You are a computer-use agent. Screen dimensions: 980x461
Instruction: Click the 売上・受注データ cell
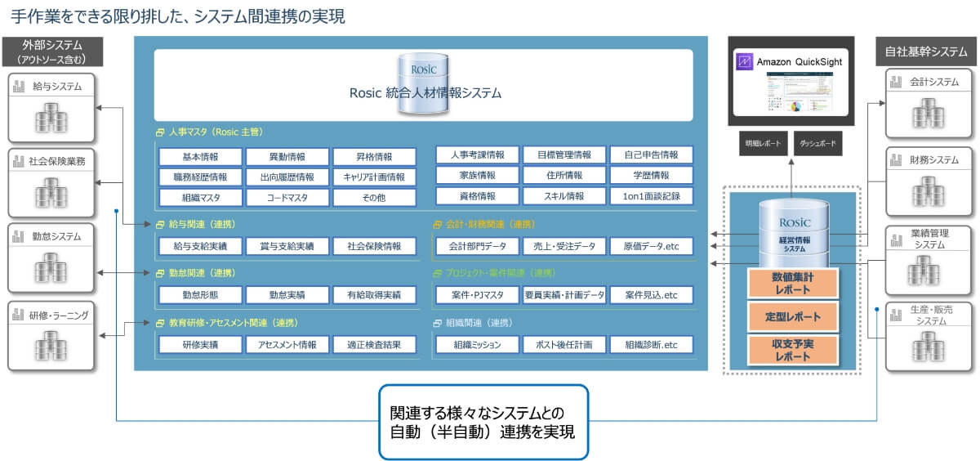pyautogui.click(x=564, y=246)
